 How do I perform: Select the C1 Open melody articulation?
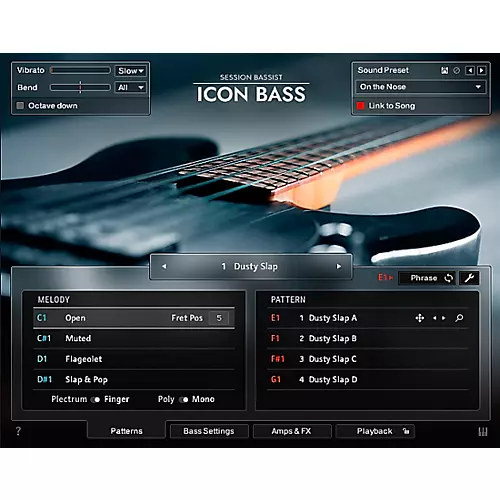tap(134, 318)
